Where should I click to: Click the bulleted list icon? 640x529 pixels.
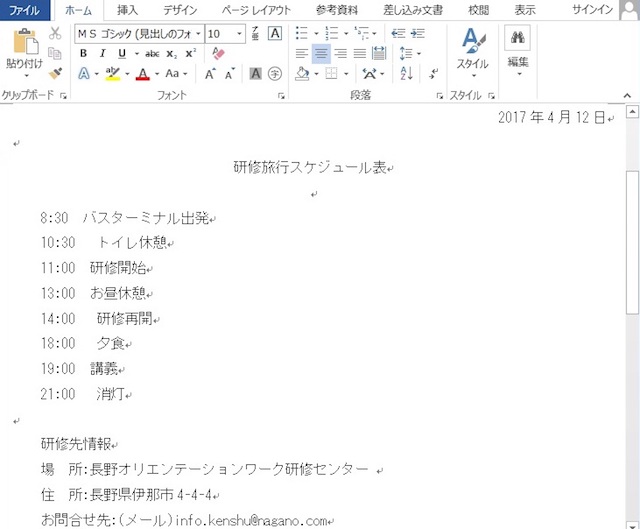(301, 33)
